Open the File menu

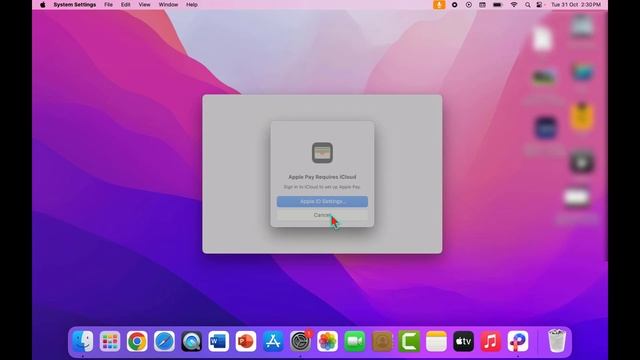108,5
